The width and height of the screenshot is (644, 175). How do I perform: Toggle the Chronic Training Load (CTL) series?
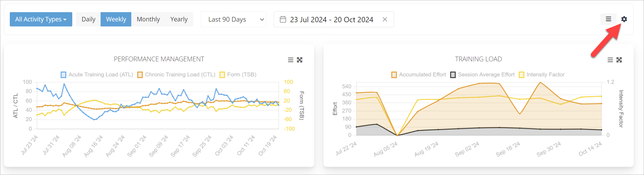tap(176, 75)
